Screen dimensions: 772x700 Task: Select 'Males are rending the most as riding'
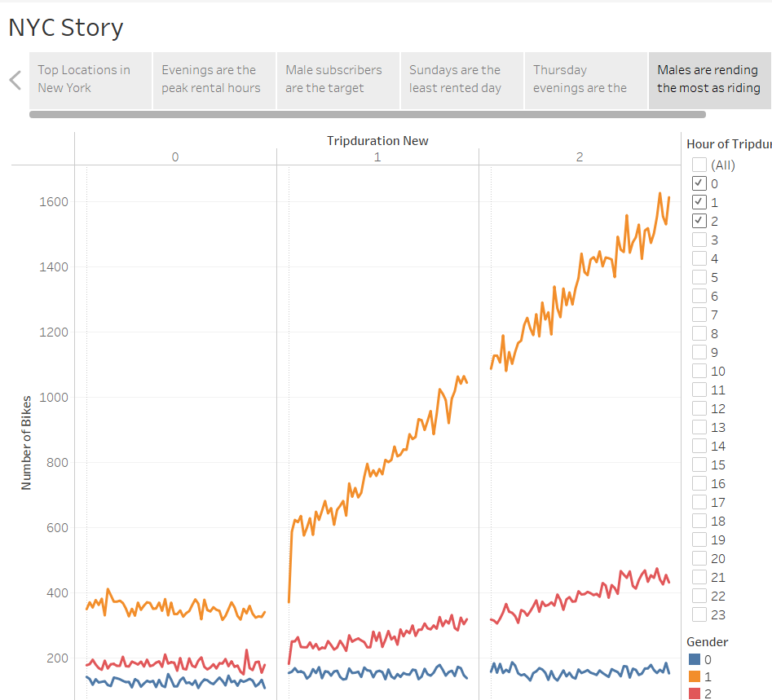[x=709, y=80]
